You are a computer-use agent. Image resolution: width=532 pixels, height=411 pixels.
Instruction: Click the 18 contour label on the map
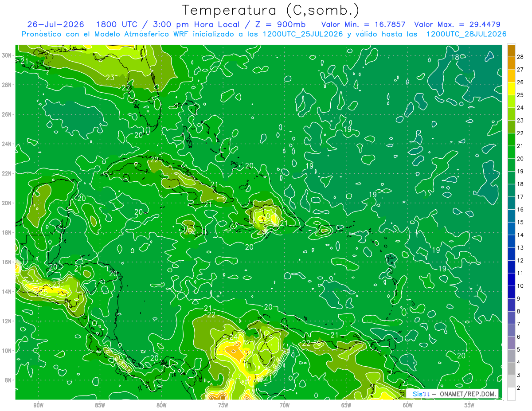455,58
